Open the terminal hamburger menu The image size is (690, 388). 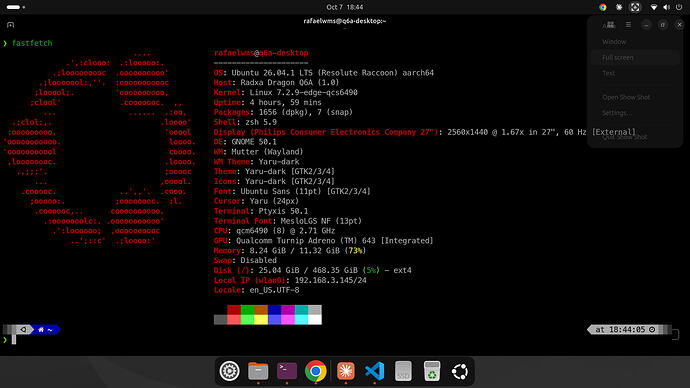(x=628, y=25)
